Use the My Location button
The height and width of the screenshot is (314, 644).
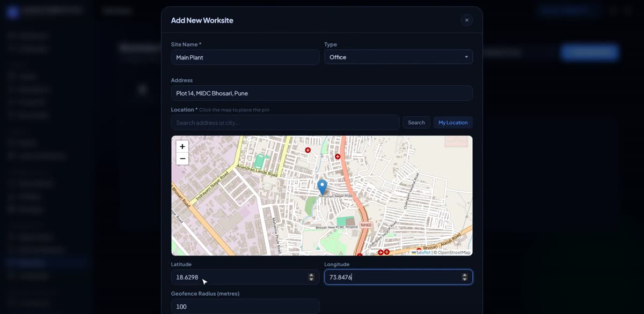point(453,123)
